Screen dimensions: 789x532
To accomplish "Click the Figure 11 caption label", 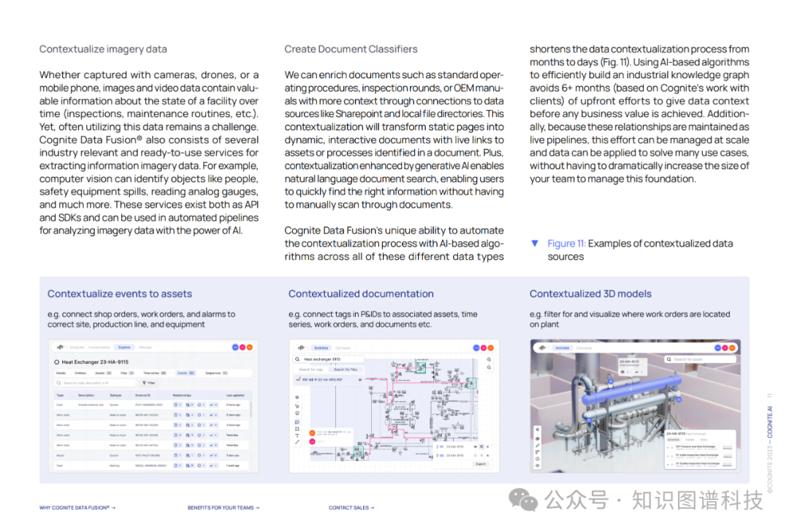I will click(x=567, y=243).
